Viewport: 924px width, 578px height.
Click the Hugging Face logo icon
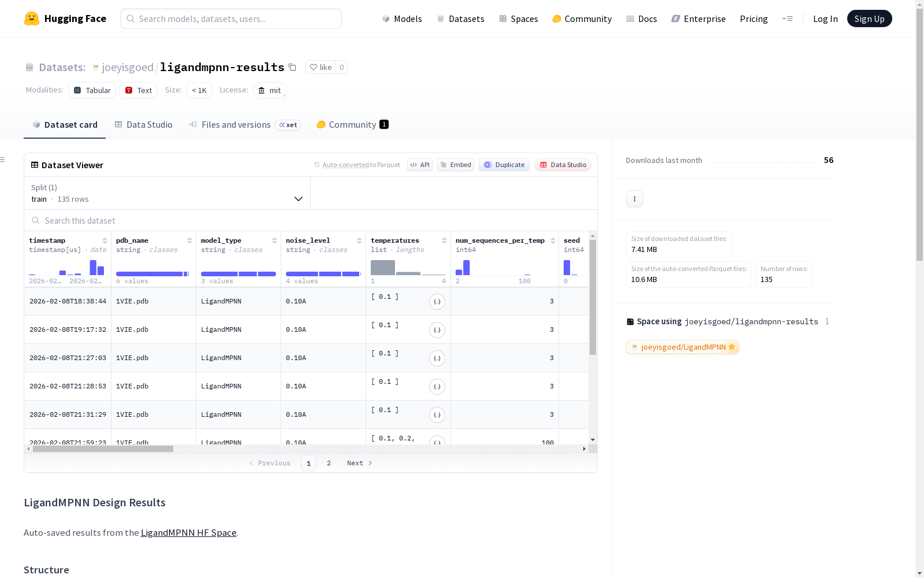point(32,18)
